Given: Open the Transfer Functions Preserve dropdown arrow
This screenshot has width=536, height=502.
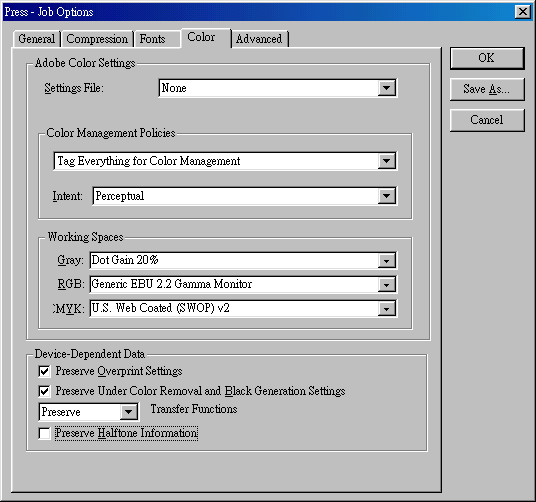Looking at the screenshot, I should (x=129, y=412).
